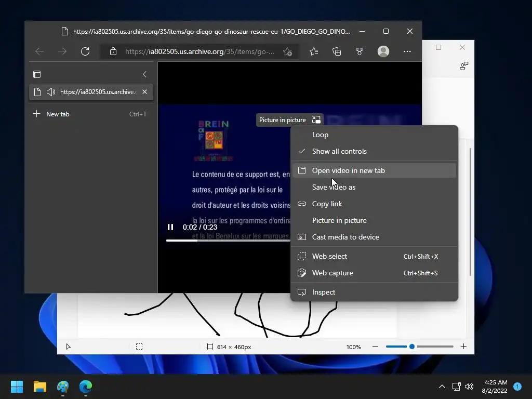Open the volume tray icon
532x399 pixels.
(x=469, y=387)
